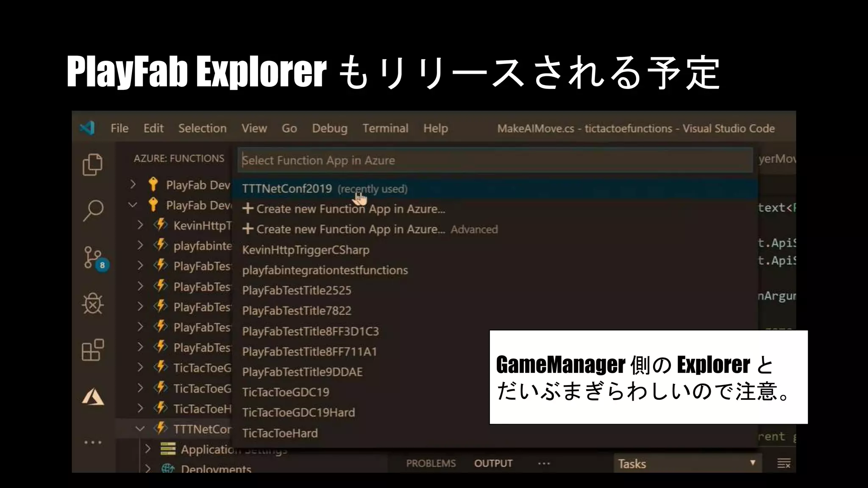
Task: Click the Application Settings list icon
Action: (168, 449)
